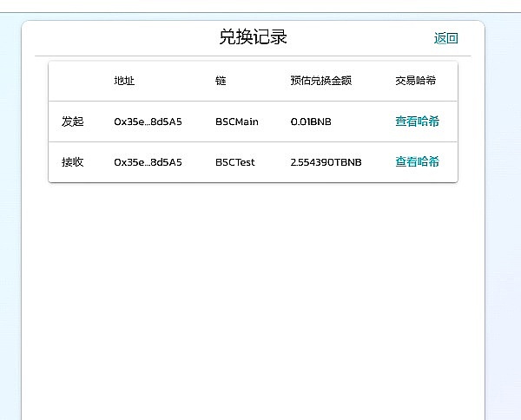Select the 发起 row label
Screen dimensions: 521x420
click(x=73, y=121)
